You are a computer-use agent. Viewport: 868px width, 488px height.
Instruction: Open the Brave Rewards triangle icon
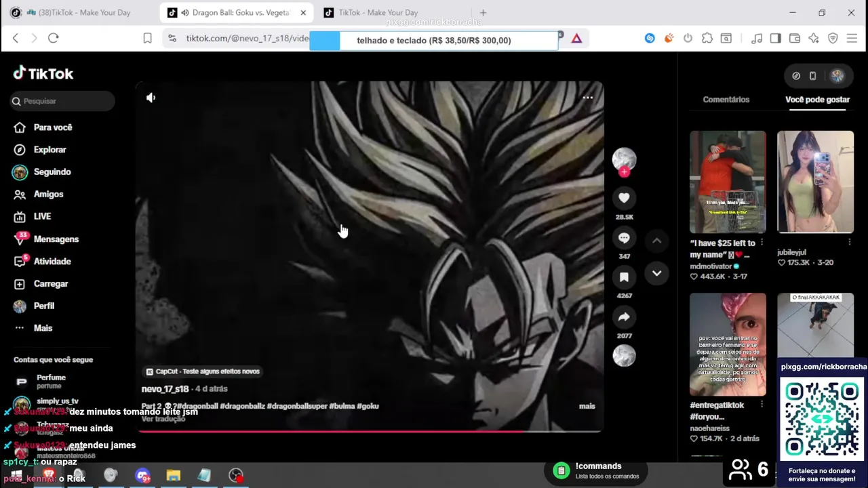576,39
